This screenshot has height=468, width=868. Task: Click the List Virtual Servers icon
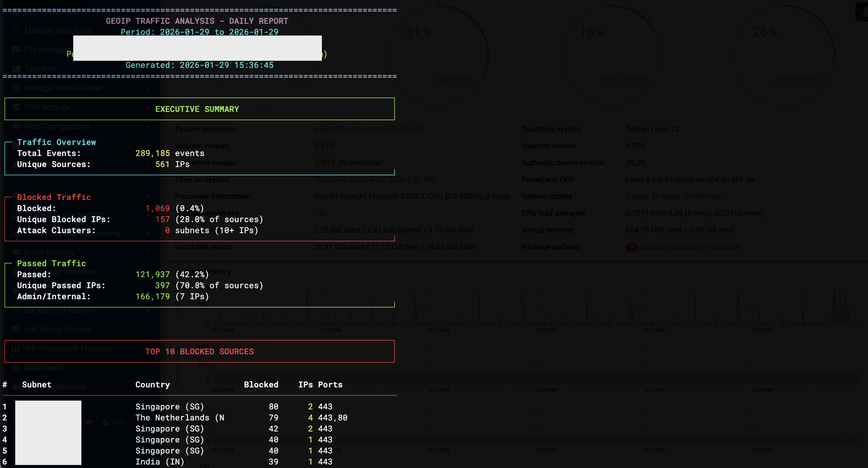(16, 329)
